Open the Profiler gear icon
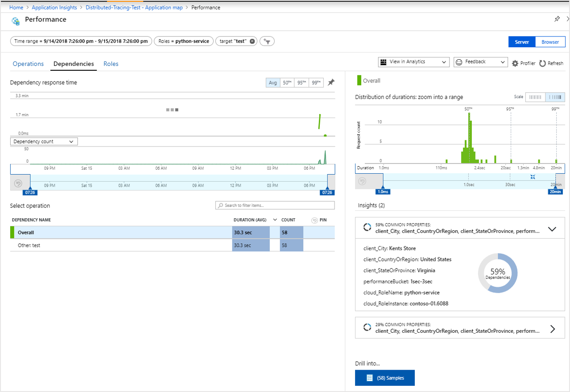This screenshot has height=392, width=570. [x=515, y=63]
